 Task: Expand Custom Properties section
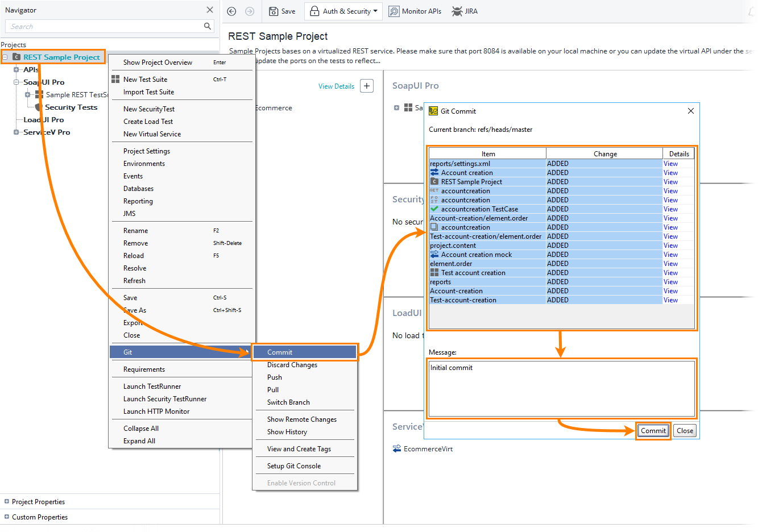click(x=7, y=517)
